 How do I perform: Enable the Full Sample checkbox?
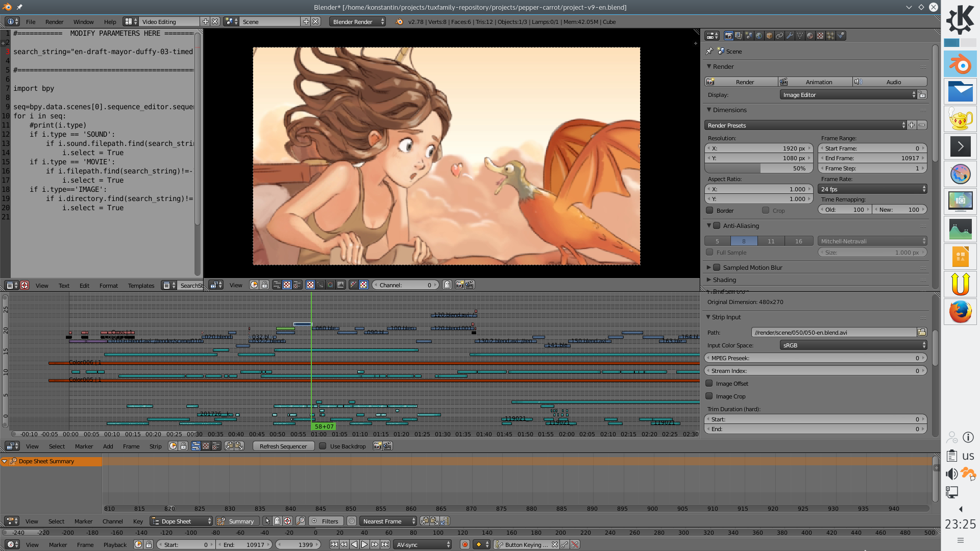[x=709, y=252]
